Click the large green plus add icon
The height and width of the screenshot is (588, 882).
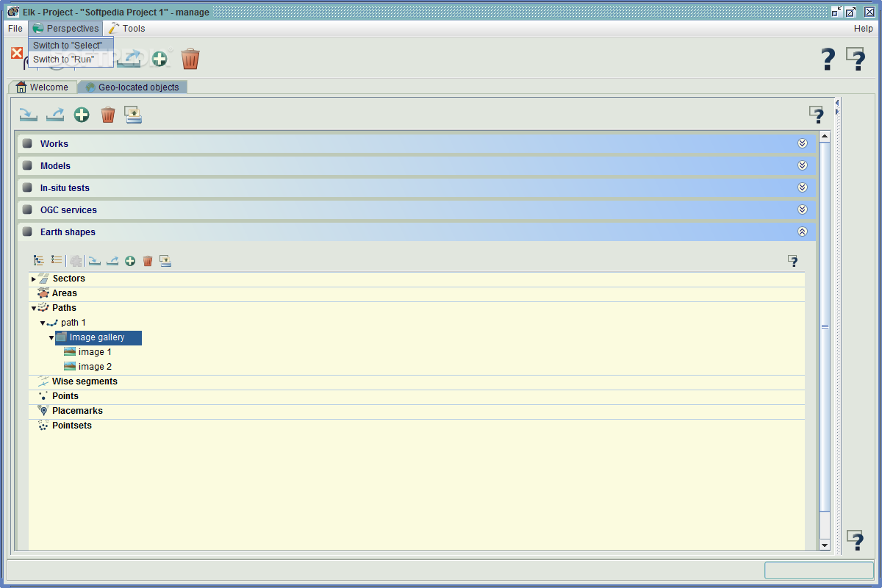[159, 60]
